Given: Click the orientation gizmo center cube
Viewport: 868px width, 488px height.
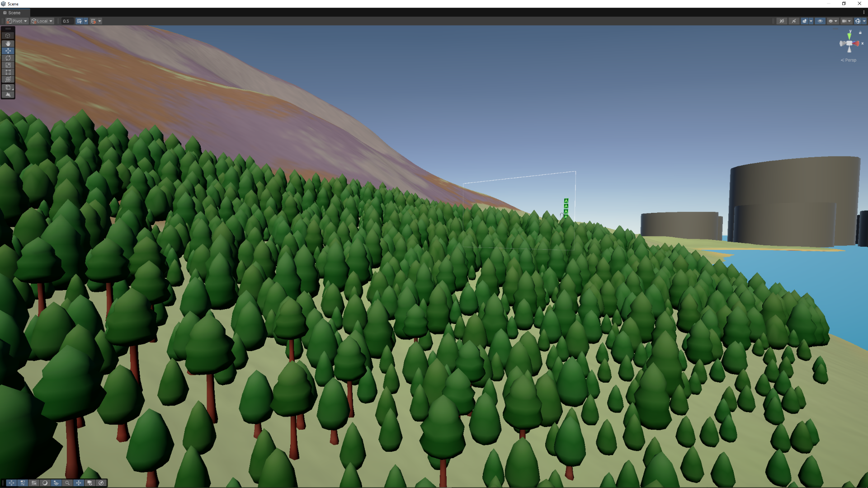Looking at the screenshot, I should click(x=849, y=43).
